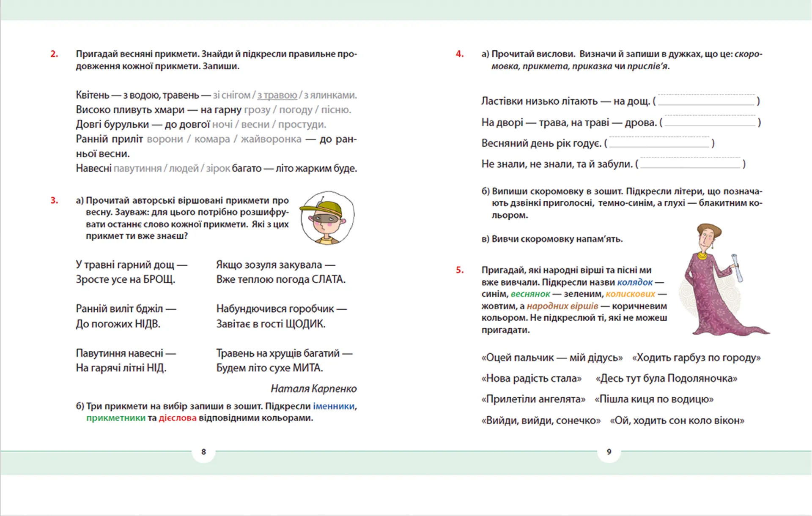Click page number 8

[x=204, y=452]
